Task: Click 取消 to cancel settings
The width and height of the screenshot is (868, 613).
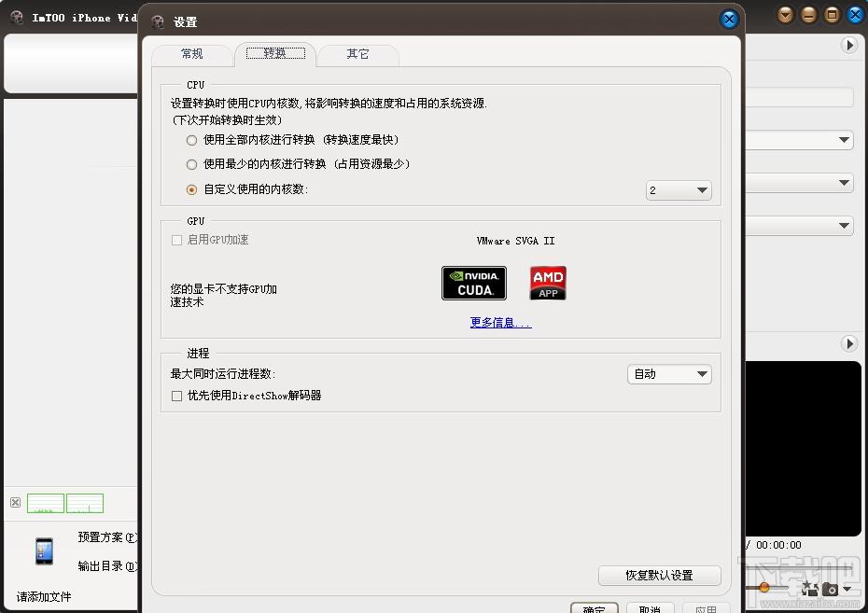Action: click(x=650, y=607)
